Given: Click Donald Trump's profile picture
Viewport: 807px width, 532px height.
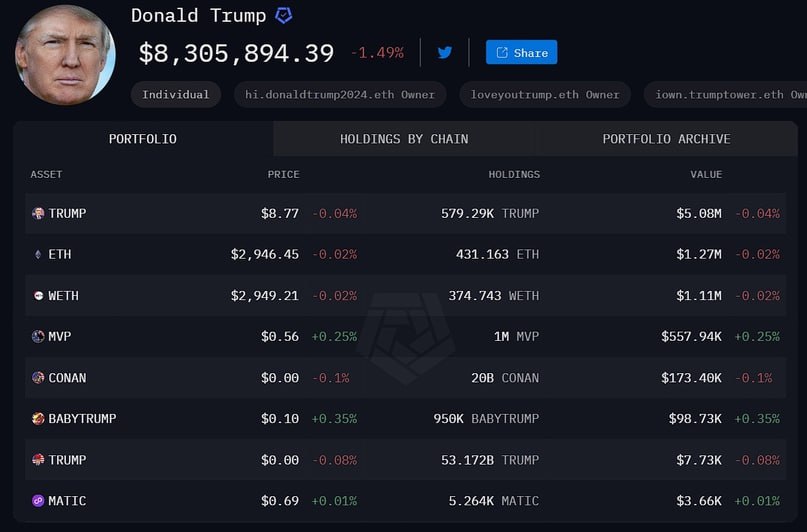Looking at the screenshot, I should (x=66, y=54).
